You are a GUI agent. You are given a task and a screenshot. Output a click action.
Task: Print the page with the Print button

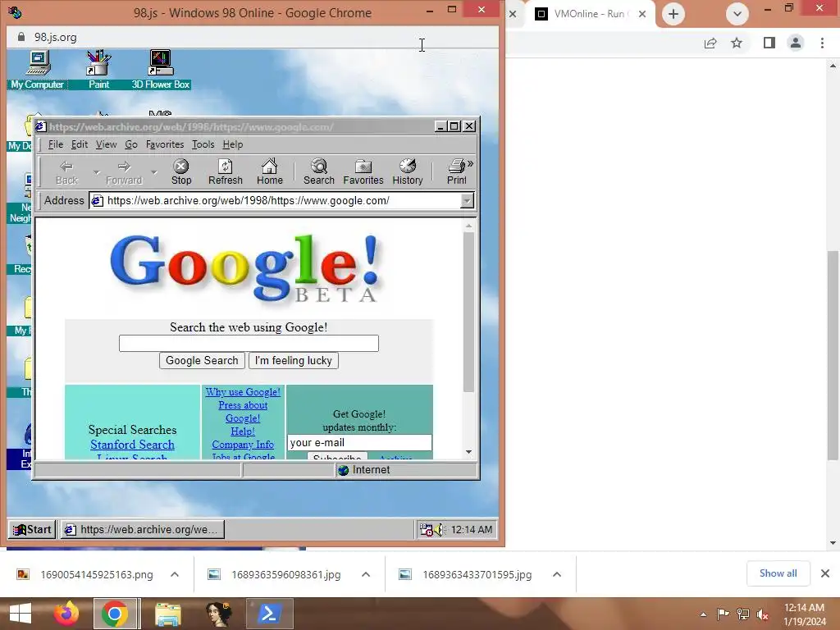(x=456, y=172)
